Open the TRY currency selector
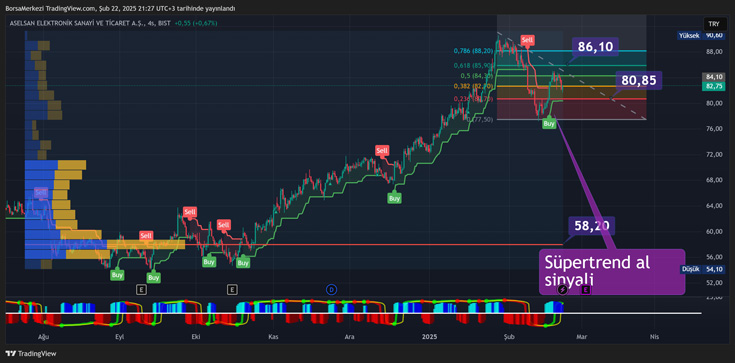735x363 pixels. pyautogui.click(x=714, y=23)
